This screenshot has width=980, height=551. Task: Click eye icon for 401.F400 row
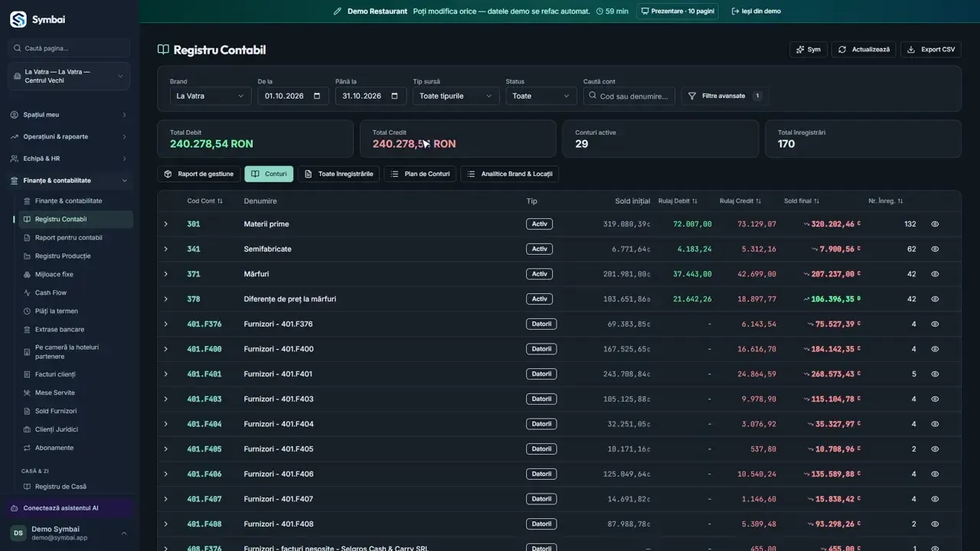[x=935, y=349]
